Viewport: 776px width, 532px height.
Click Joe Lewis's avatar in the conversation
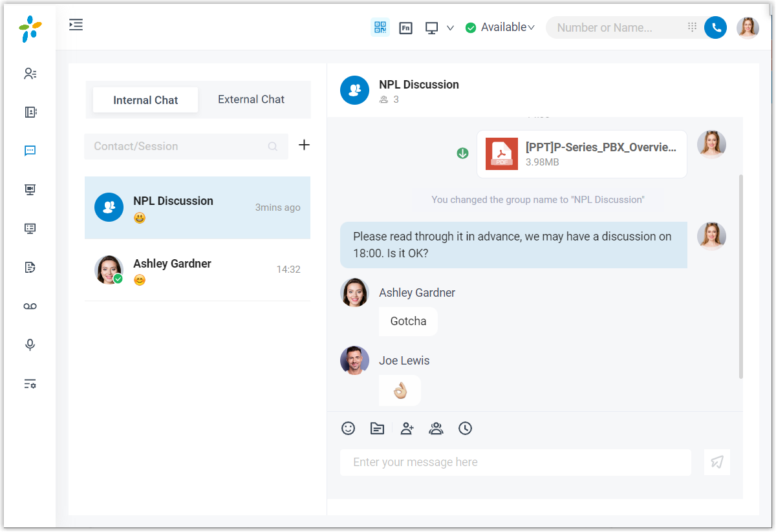tap(354, 361)
